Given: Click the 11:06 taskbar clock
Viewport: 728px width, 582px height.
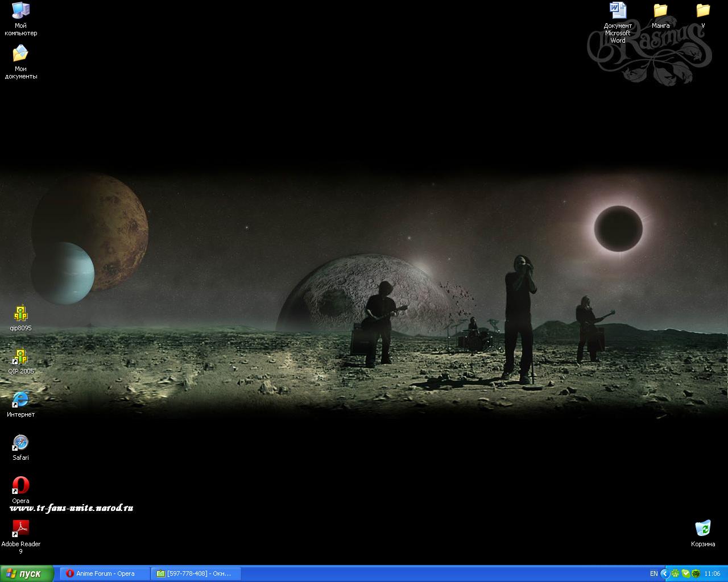Looking at the screenshot, I should click(x=712, y=573).
